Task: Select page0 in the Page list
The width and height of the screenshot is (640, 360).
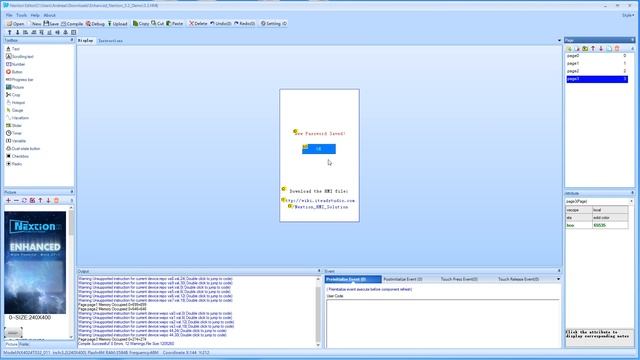Action: (x=597, y=56)
